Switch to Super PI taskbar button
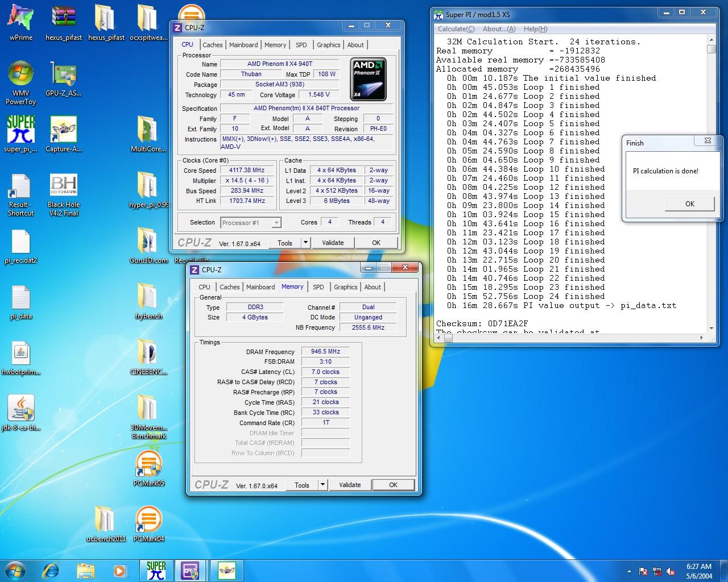The image size is (728, 582). [156, 570]
